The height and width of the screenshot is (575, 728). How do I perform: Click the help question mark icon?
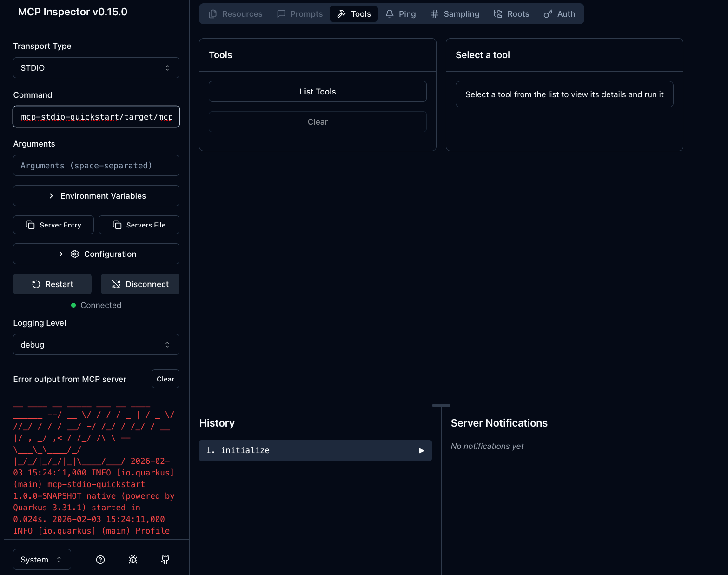tap(100, 559)
